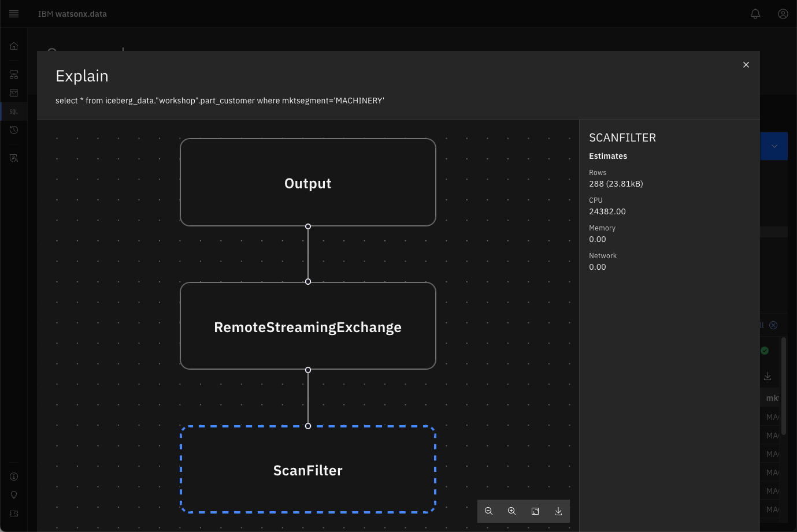Viewport: 797px width, 532px height.
Task: Close the Explain dialog
Action: [x=746, y=65]
